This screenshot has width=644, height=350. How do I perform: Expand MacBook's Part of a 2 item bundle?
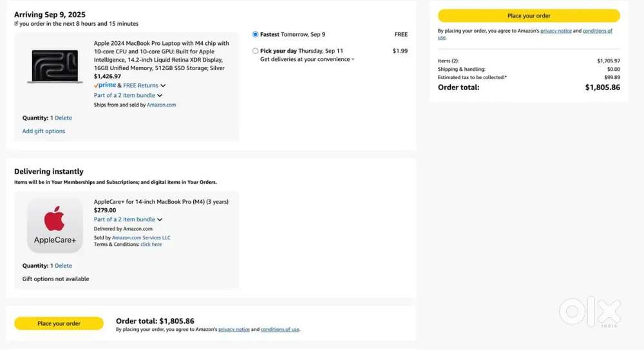point(128,95)
